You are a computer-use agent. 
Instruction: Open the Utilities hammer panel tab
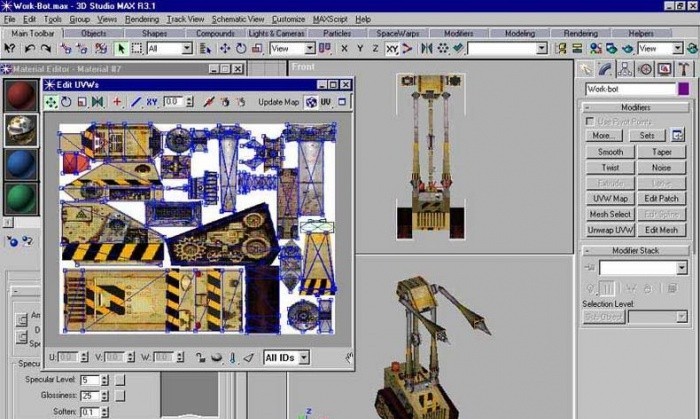point(682,69)
